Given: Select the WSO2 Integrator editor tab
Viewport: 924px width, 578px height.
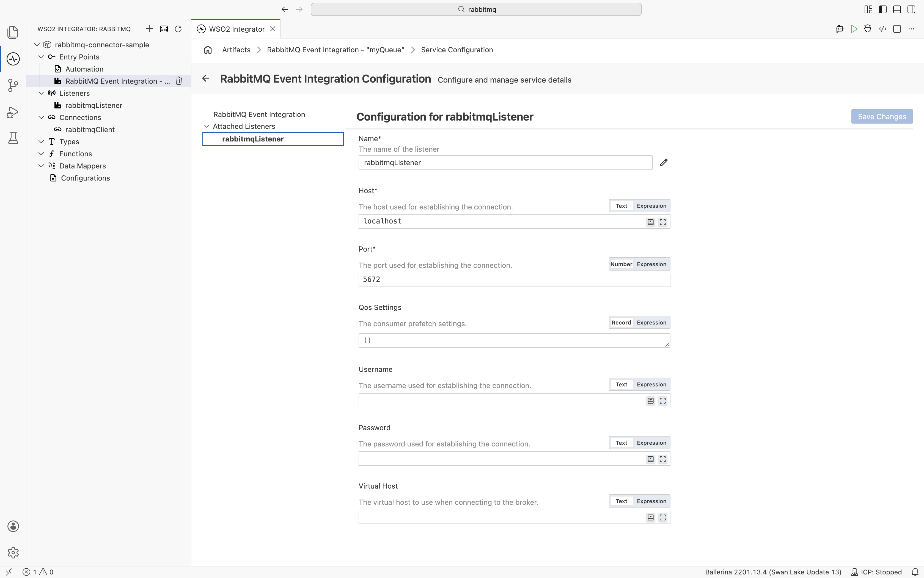Looking at the screenshot, I should pos(236,29).
